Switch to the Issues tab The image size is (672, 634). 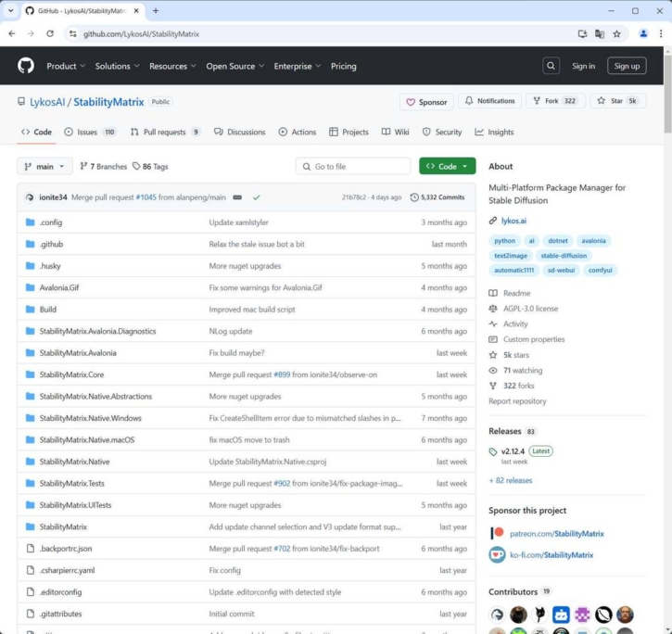pyautogui.click(x=90, y=133)
